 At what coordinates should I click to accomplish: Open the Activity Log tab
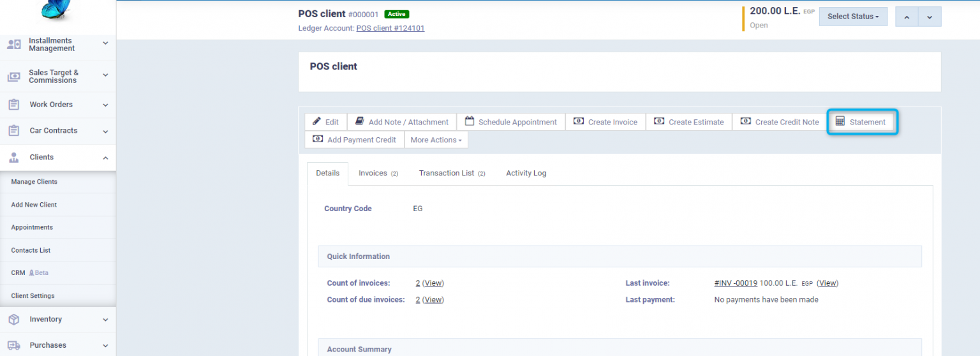coord(526,174)
